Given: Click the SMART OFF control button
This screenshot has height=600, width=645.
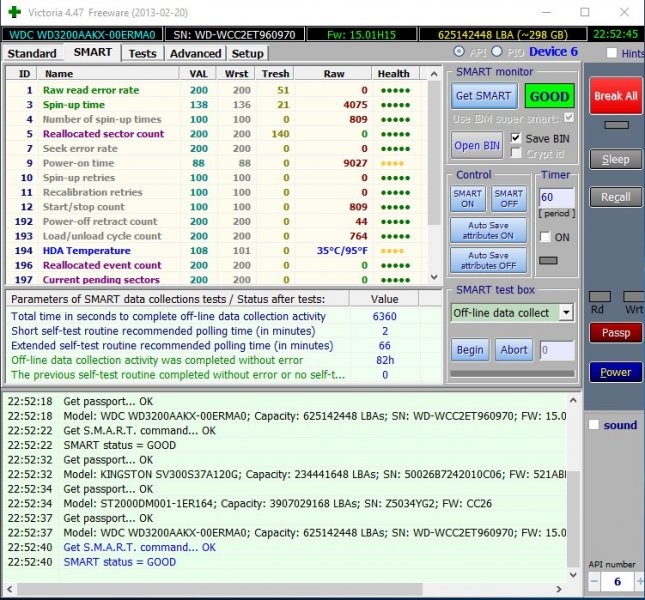Looking at the screenshot, I should pos(508,199).
